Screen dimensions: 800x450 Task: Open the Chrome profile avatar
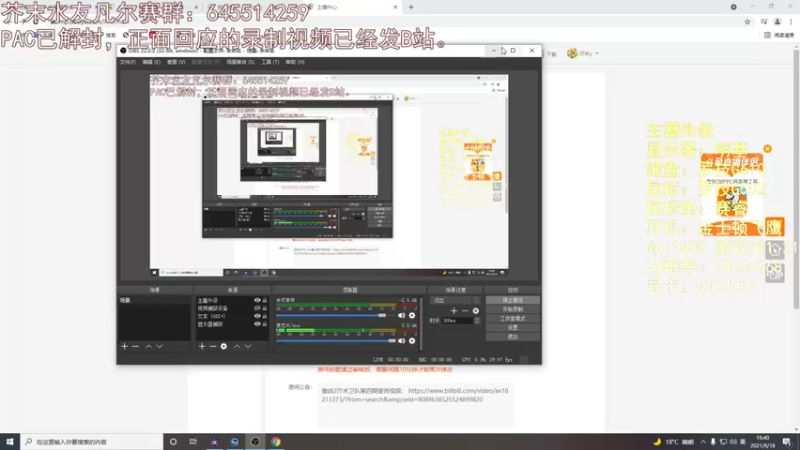click(778, 21)
